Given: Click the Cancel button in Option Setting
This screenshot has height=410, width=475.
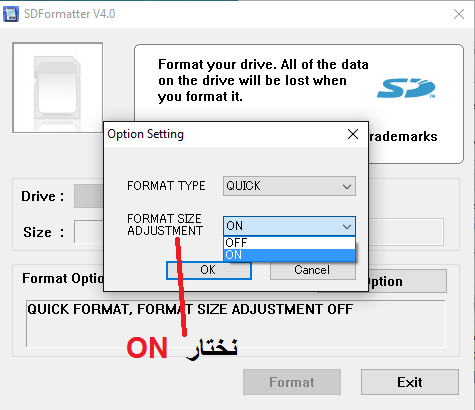Looking at the screenshot, I should [x=313, y=270].
